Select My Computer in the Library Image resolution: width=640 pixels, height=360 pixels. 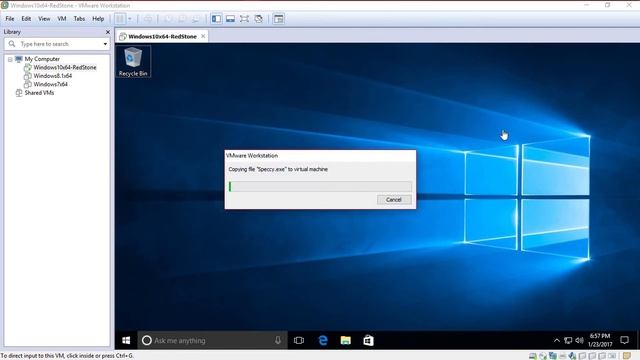pos(42,59)
